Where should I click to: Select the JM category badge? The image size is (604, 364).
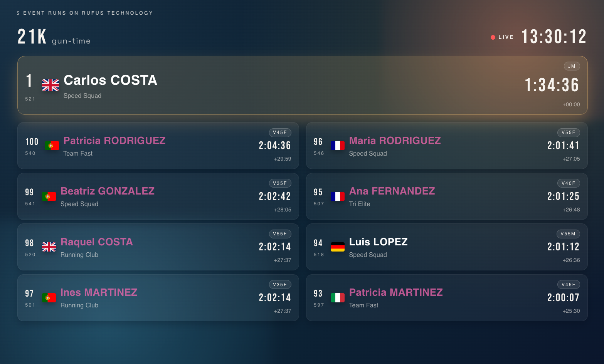pos(572,66)
